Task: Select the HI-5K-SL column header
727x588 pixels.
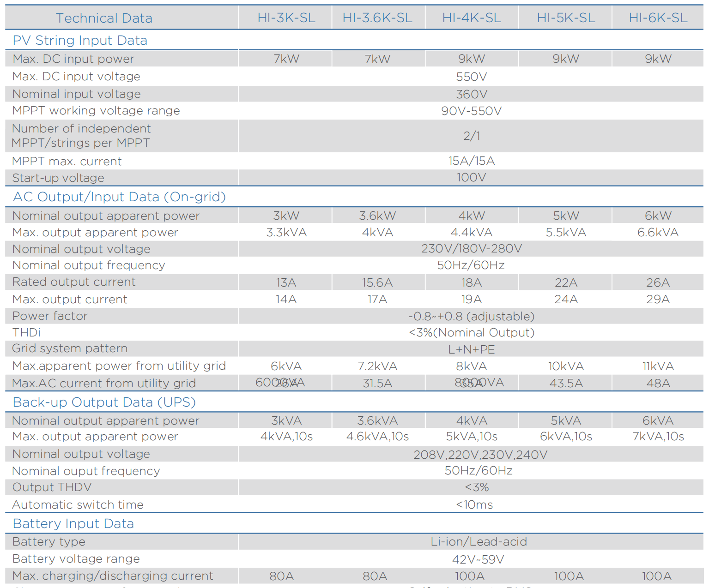Action: point(566,18)
